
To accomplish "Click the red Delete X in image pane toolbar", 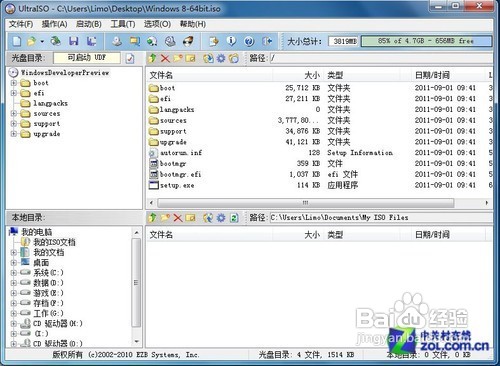I will [x=165, y=59].
